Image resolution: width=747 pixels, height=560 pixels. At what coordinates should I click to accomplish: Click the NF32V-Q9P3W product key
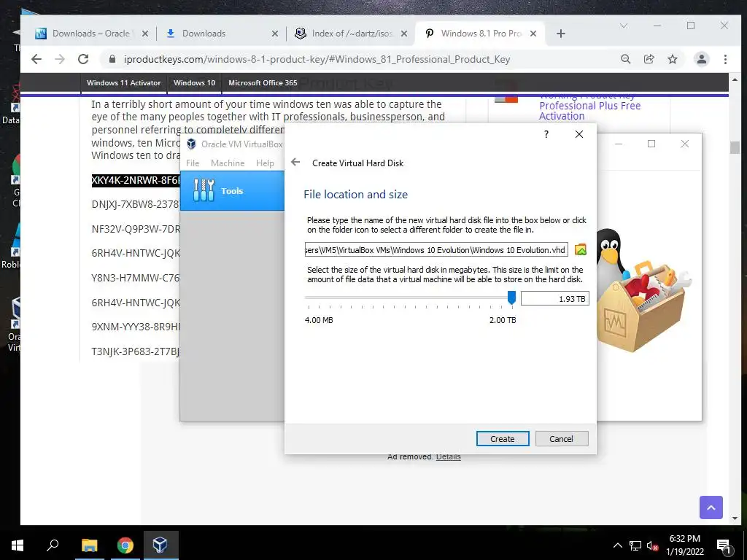click(x=136, y=229)
